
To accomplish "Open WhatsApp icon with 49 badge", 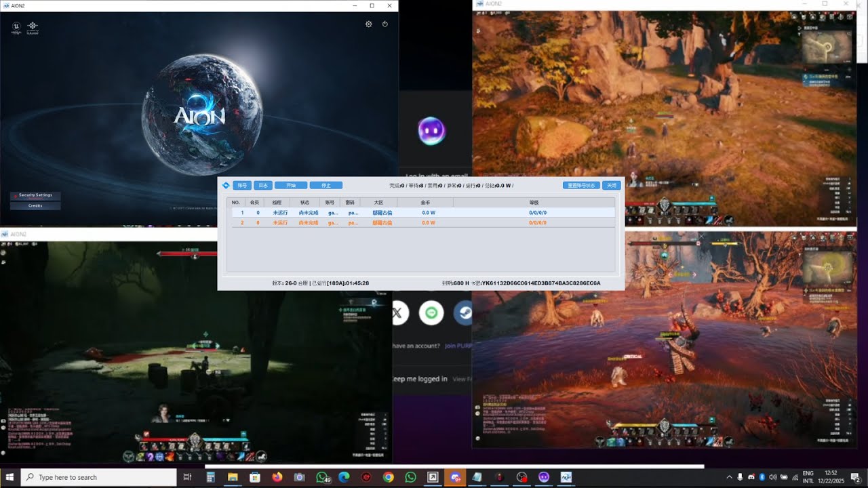I will (x=322, y=477).
